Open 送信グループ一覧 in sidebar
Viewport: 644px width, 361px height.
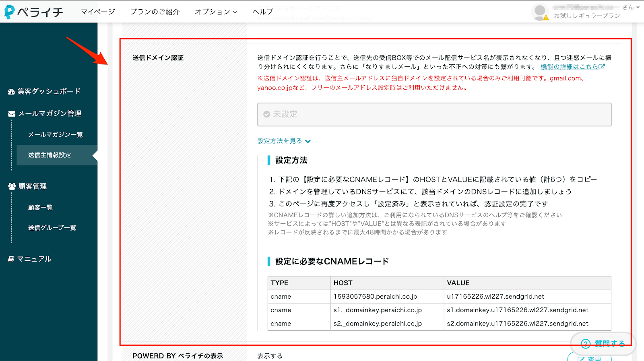(52, 227)
